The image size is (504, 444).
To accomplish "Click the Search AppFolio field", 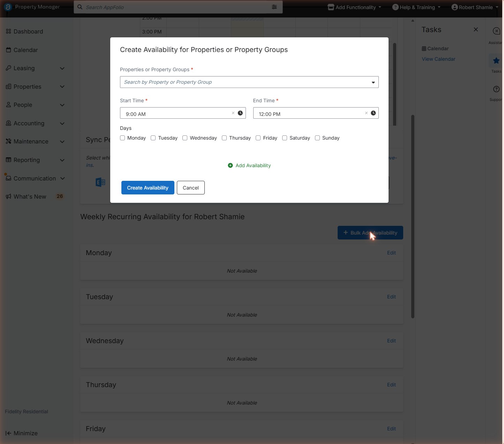I will point(178,7).
